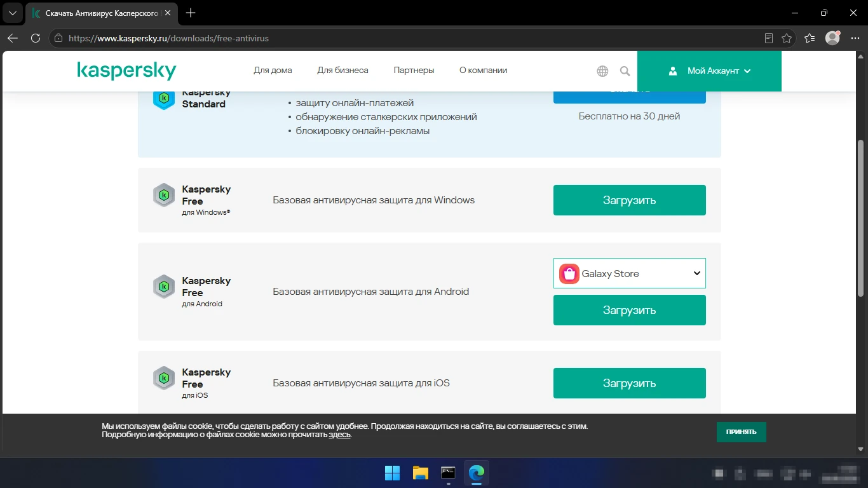Screen dimensions: 868x488
Task: Reload the page with refresh icon
Action: 36,38
